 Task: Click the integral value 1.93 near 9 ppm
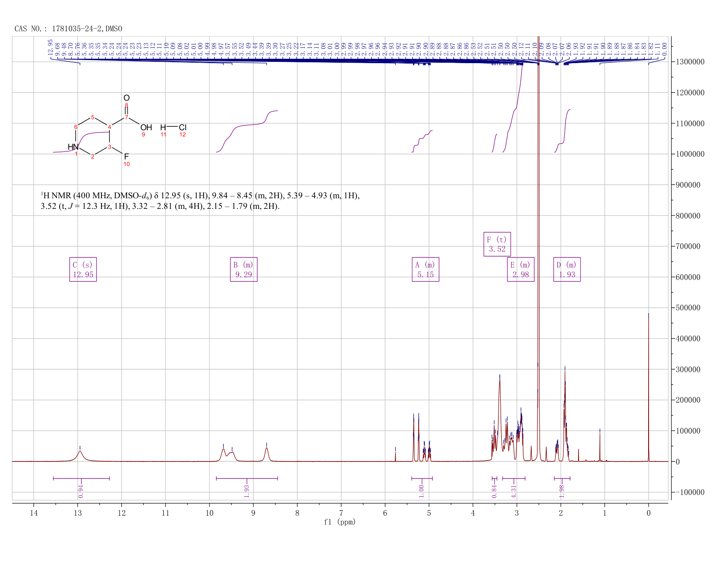[247, 491]
